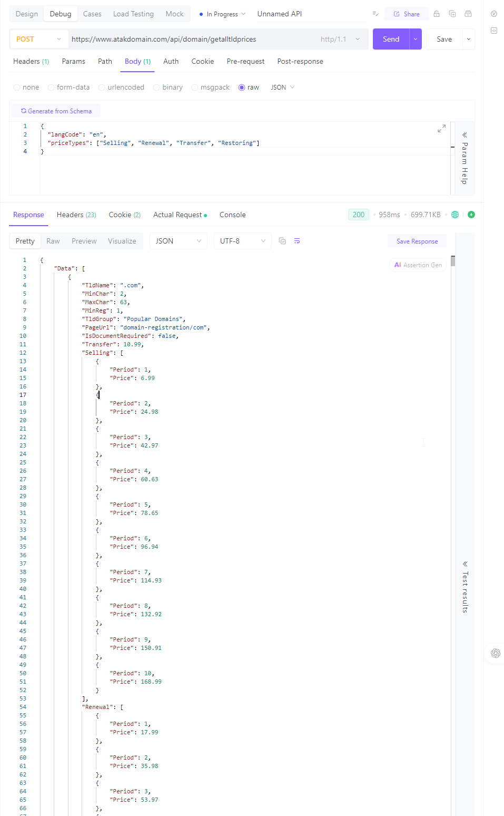Click the edit description icon beside Share
This screenshot has height=816, width=504.
(375, 14)
